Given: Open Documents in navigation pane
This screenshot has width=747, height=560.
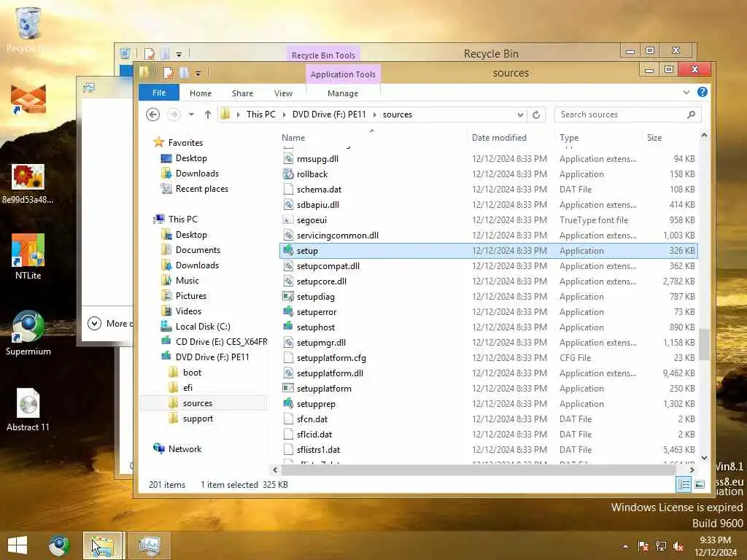Looking at the screenshot, I should [x=198, y=249].
